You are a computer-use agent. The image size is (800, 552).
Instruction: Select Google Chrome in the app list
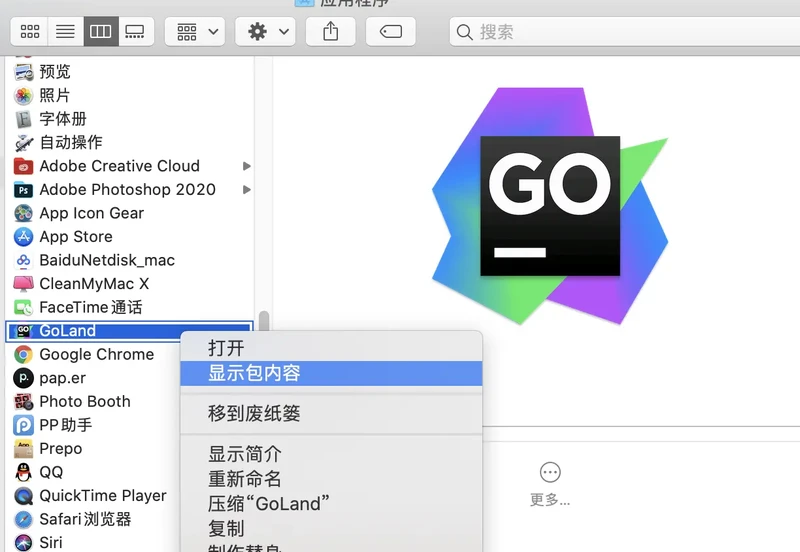pyautogui.click(x=96, y=354)
